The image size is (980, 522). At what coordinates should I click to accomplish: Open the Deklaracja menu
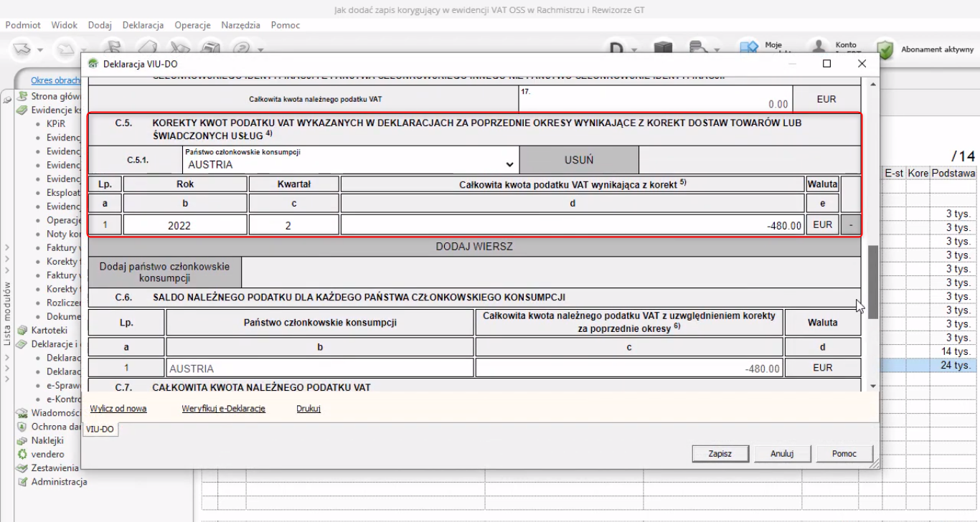pyautogui.click(x=143, y=25)
